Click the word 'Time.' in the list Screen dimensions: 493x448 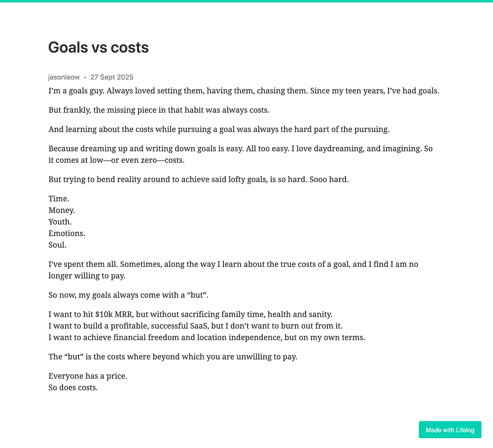coord(59,199)
